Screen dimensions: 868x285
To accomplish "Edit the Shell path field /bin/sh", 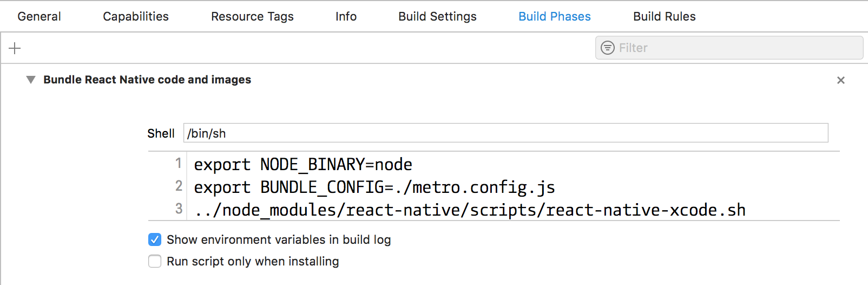I will click(505, 133).
